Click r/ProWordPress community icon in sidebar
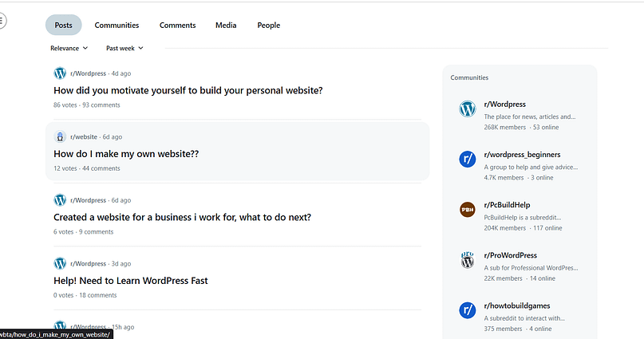644x339 pixels. pyautogui.click(x=468, y=260)
